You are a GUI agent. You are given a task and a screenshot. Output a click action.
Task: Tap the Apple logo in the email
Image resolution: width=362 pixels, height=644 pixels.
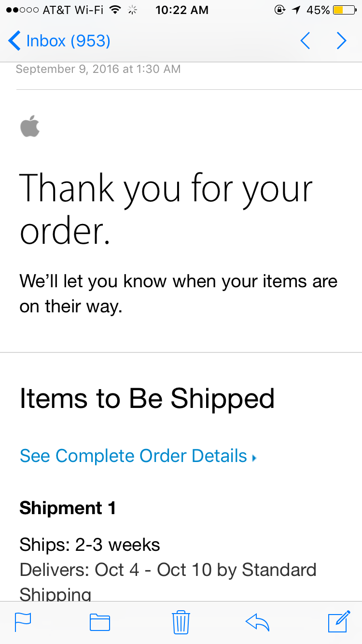[x=30, y=126]
